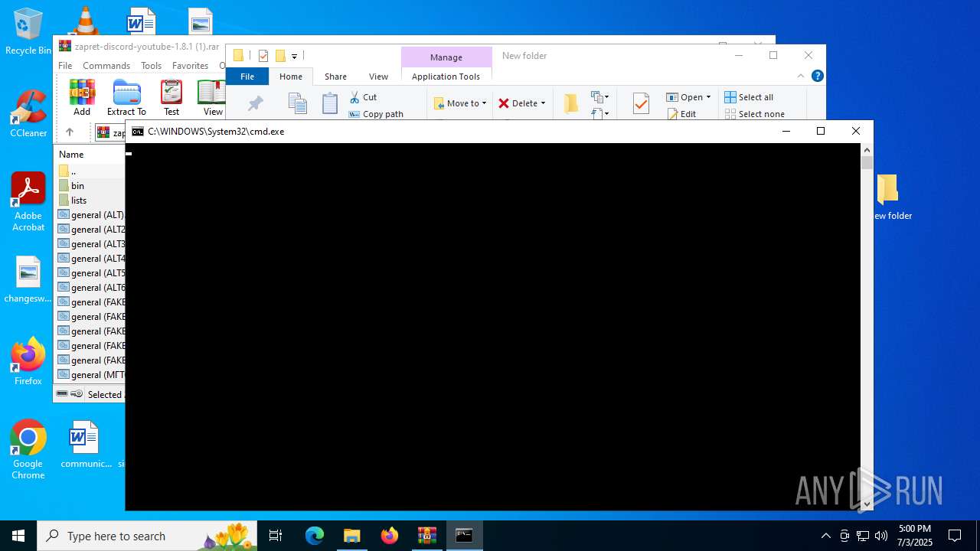Click Copy path in Explorer ribbon
The height and width of the screenshot is (551, 980).
point(376,114)
